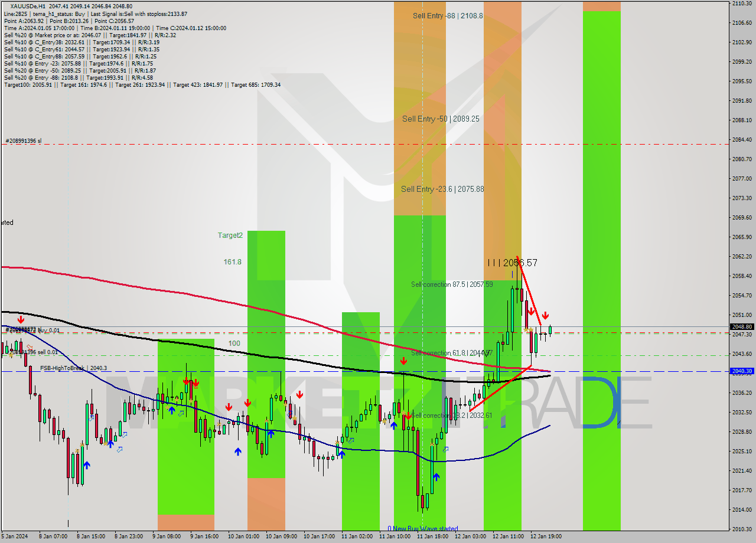Image resolution: width=756 pixels, height=543 pixels.
Task: Click the 'Sell Entry -88 | 2108.8' chart label
Action: coord(448,16)
